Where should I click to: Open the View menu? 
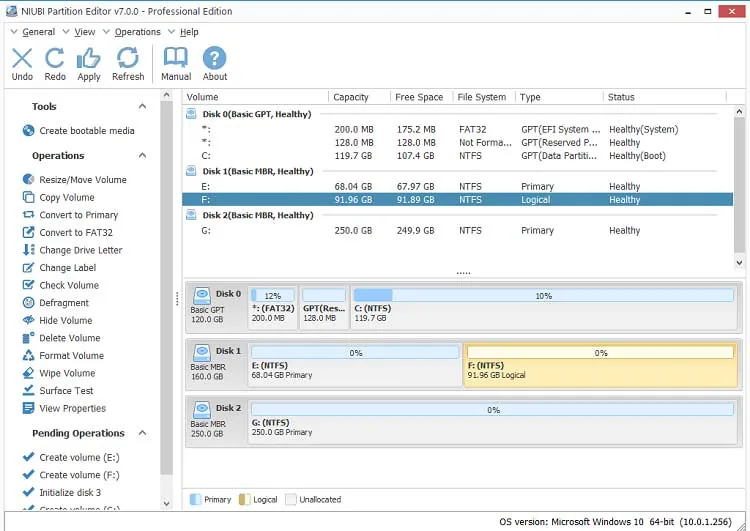(x=85, y=32)
